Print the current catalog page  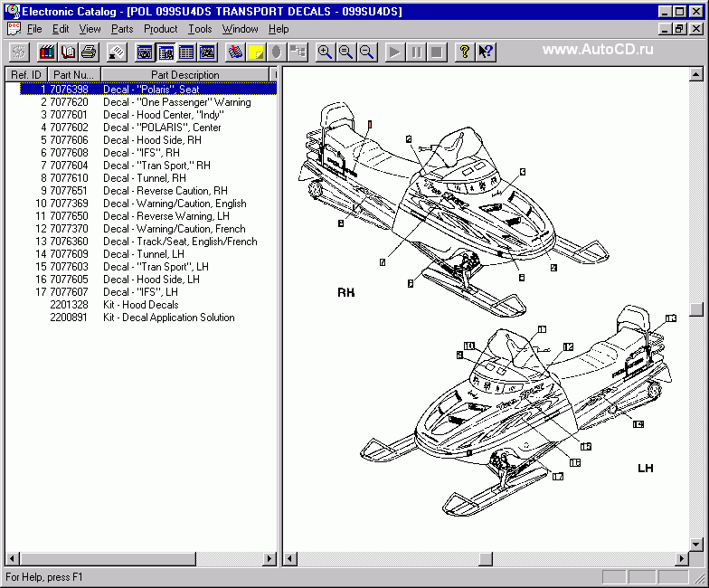(x=89, y=52)
